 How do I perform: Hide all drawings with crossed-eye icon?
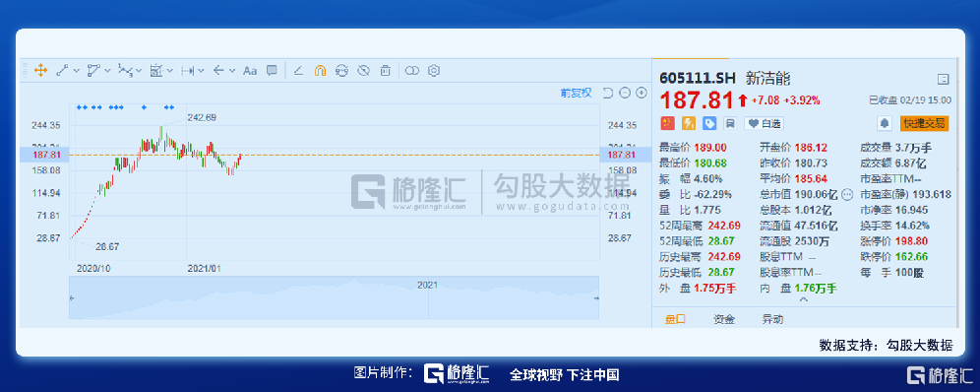click(x=363, y=71)
